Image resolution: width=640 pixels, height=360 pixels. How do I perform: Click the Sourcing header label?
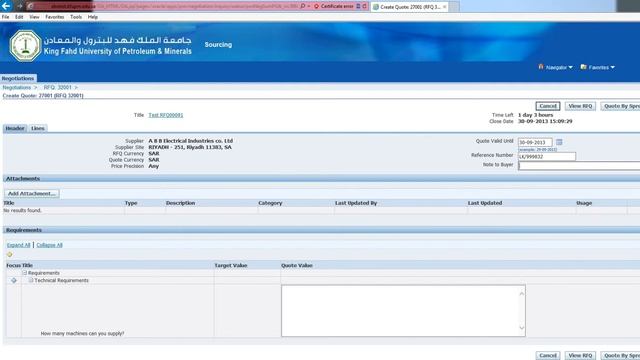click(218, 44)
